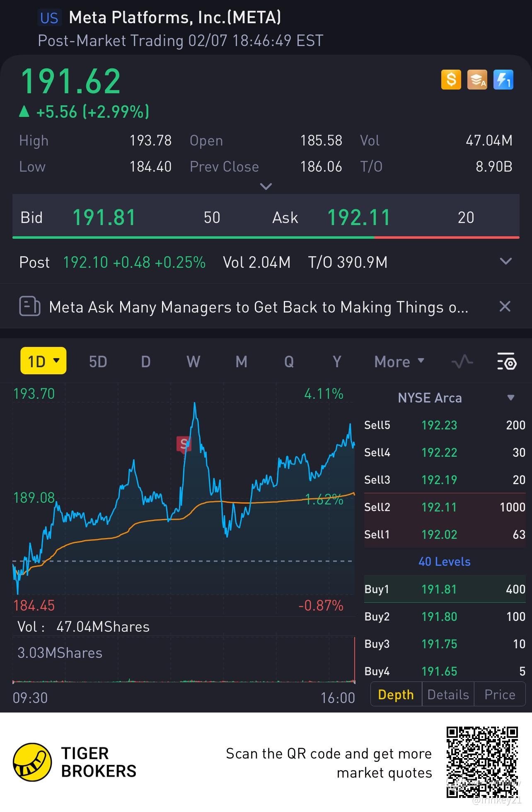Open the chart indicator waveform icon
This screenshot has width=532, height=812.
coord(462,361)
